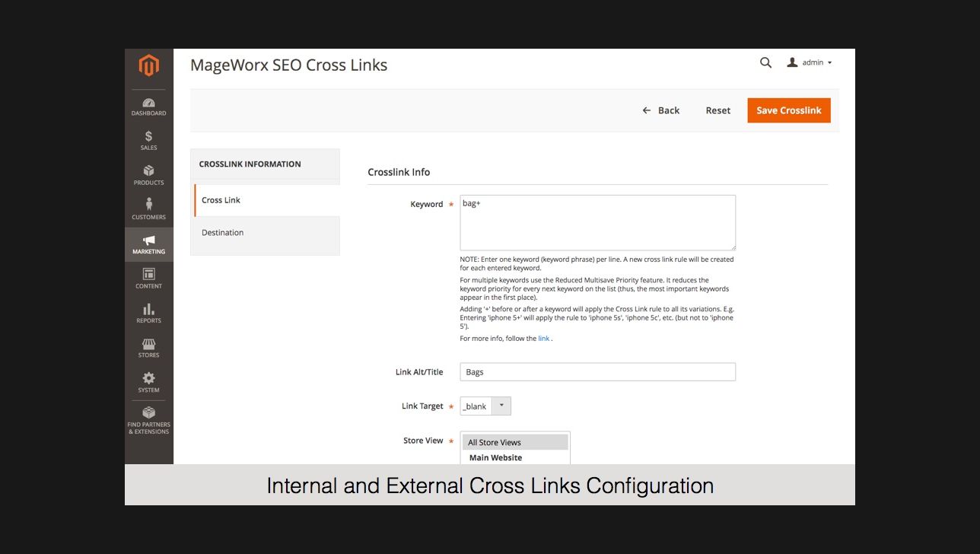
Task: Open the Marketing megaphone icon
Action: (x=148, y=241)
